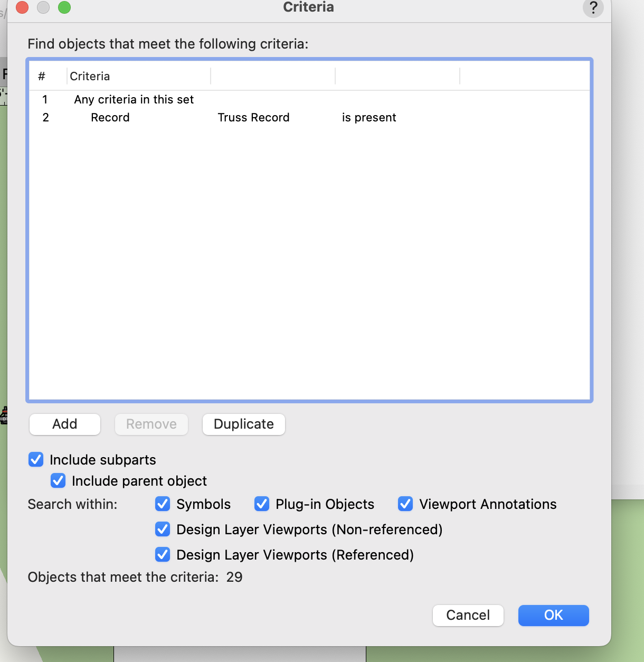Open the Truss Record selection cell
Viewport: 644px width, 662px height.
253,118
